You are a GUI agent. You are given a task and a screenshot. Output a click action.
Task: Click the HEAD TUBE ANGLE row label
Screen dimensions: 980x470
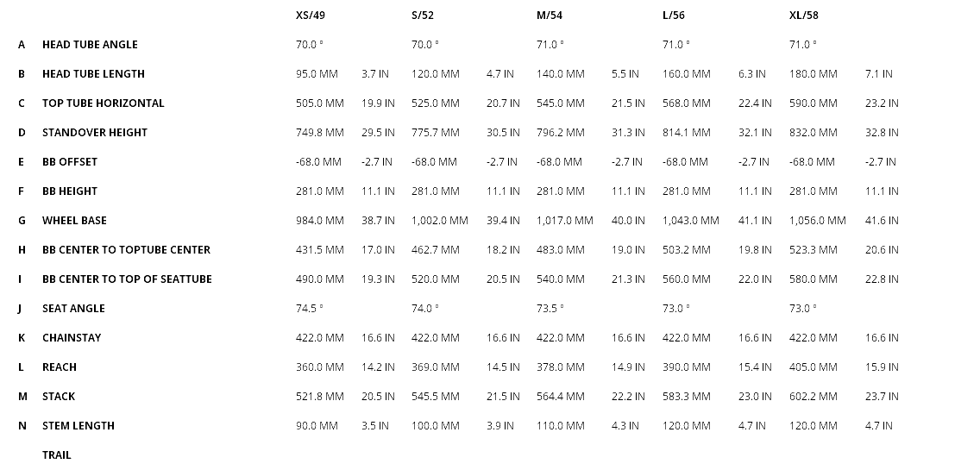pos(90,45)
